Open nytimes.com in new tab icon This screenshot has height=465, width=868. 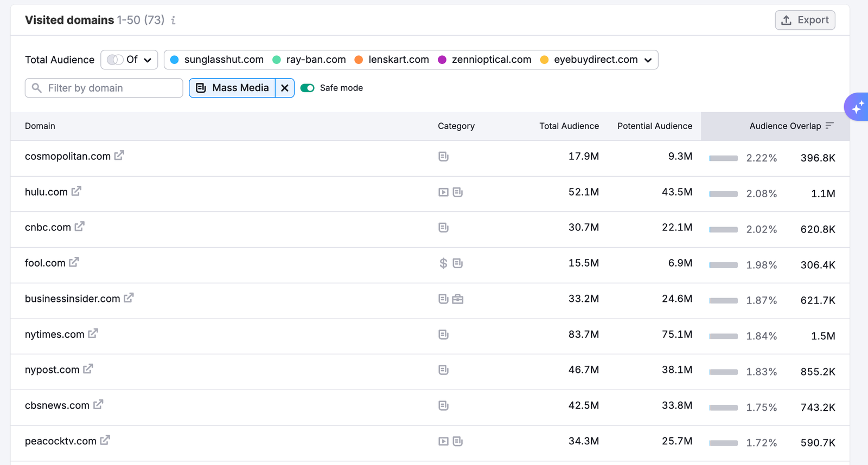93,334
